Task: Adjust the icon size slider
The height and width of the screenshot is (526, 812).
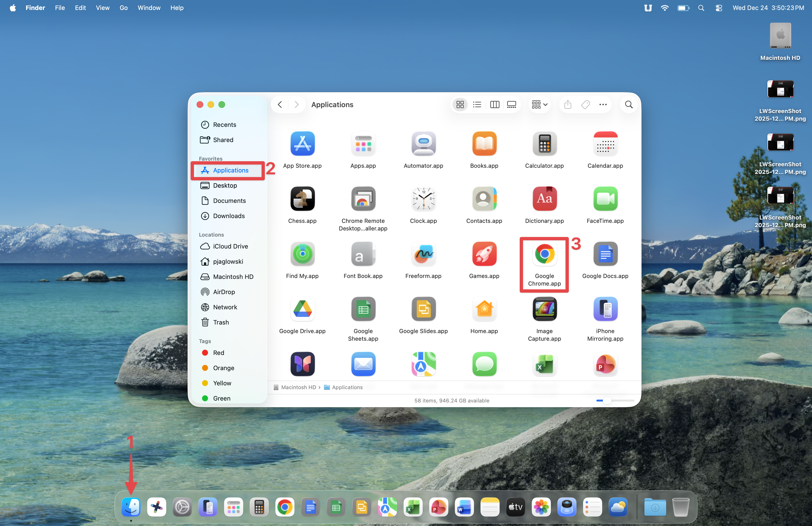Action: 607,400
